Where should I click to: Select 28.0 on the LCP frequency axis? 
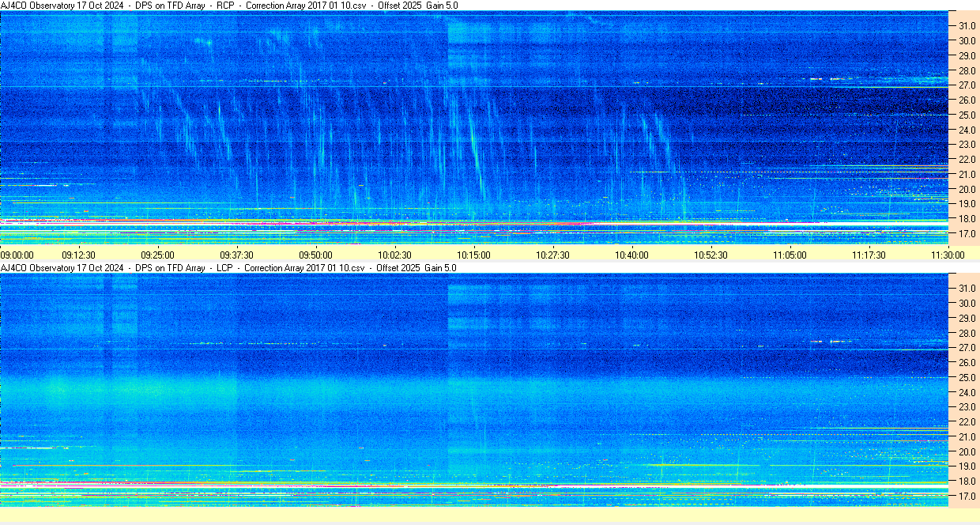(967, 333)
